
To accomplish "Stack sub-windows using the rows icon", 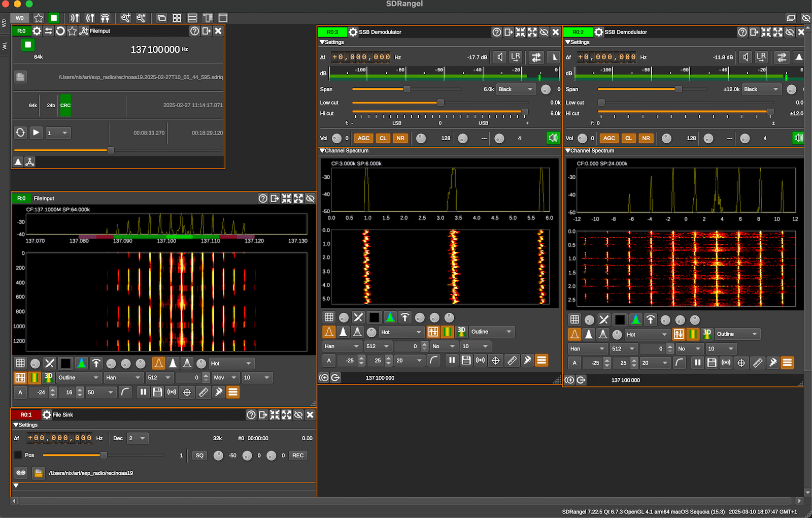I will pos(192,18).
